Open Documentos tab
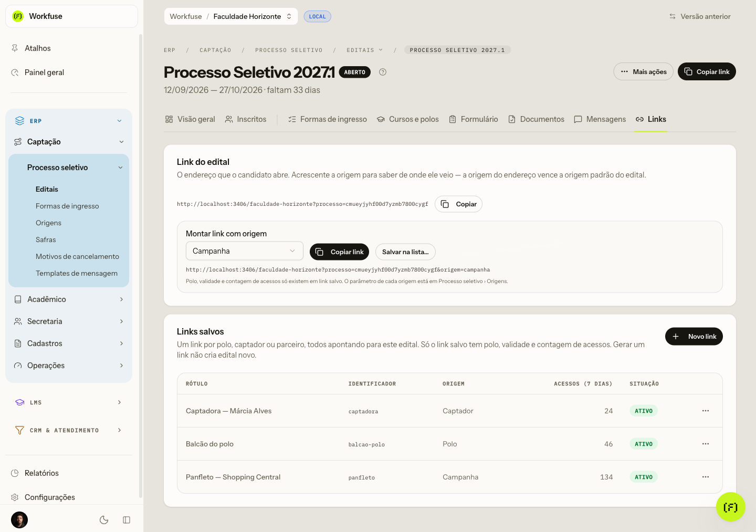 coord(536,119)
